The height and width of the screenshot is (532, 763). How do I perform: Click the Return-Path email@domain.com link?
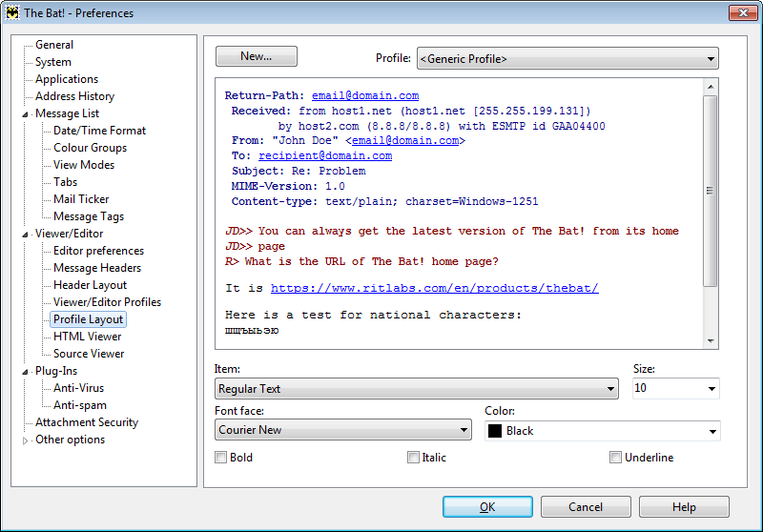[365, 95]
